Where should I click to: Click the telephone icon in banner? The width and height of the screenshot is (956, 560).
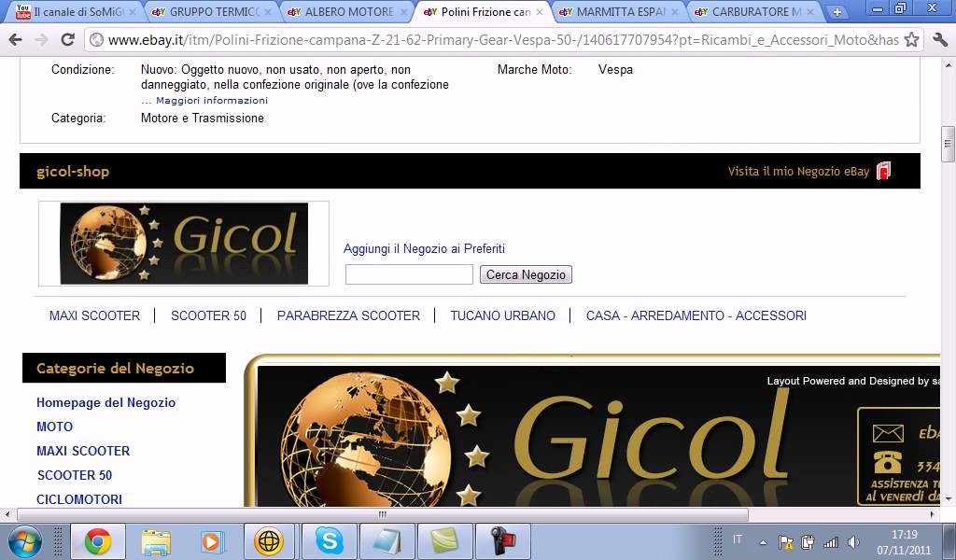coord(888,463)
